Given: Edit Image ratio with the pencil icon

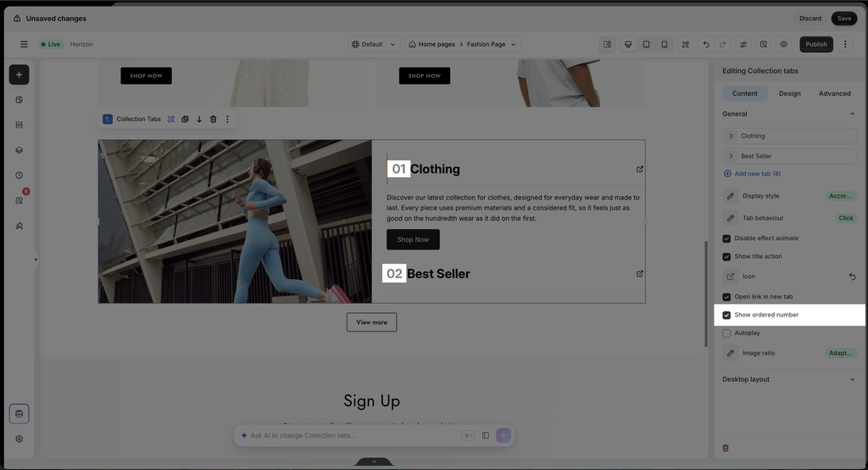Looking at the screenshot, I should click(730, 353).
